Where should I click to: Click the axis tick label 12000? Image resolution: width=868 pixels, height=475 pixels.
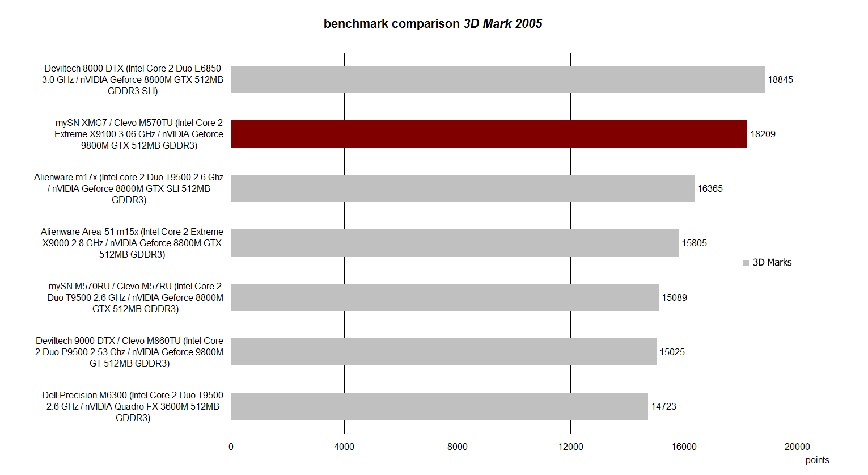(570, 447)
